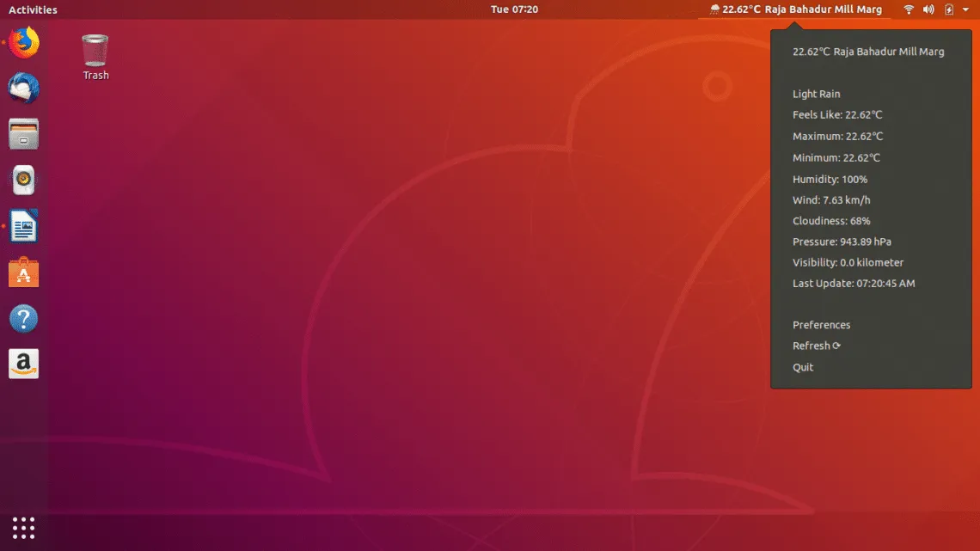Open Firefox from the dock

(x=24, y=42)
